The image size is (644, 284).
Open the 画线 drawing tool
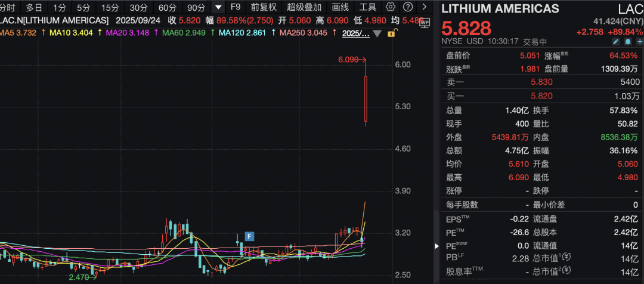click(340, 7)
